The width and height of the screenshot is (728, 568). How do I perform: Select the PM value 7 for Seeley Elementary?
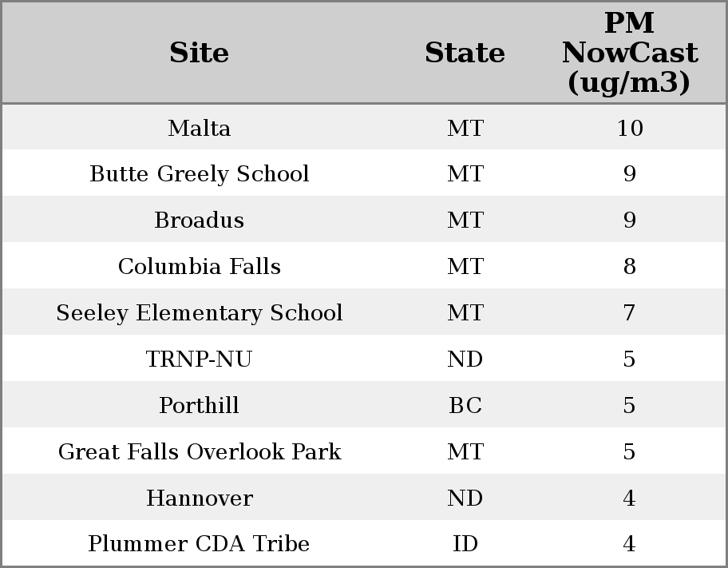629,313
